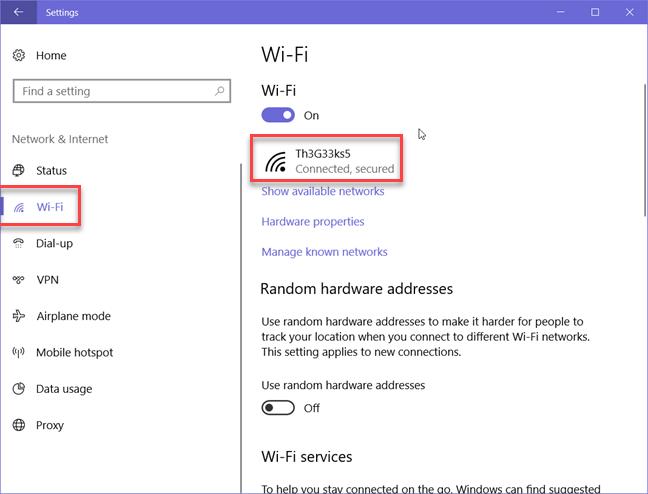Click the Dial-up phone icon

pos(18,243)
